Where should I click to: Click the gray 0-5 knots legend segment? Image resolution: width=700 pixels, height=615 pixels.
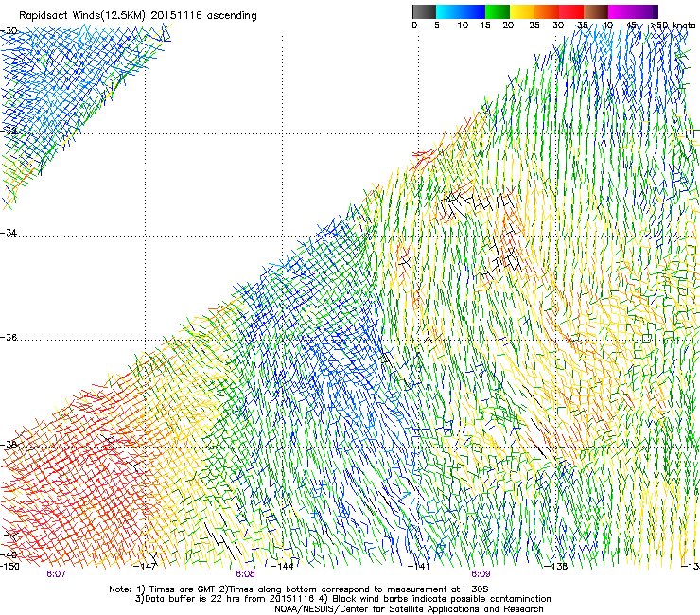(424, 11)
